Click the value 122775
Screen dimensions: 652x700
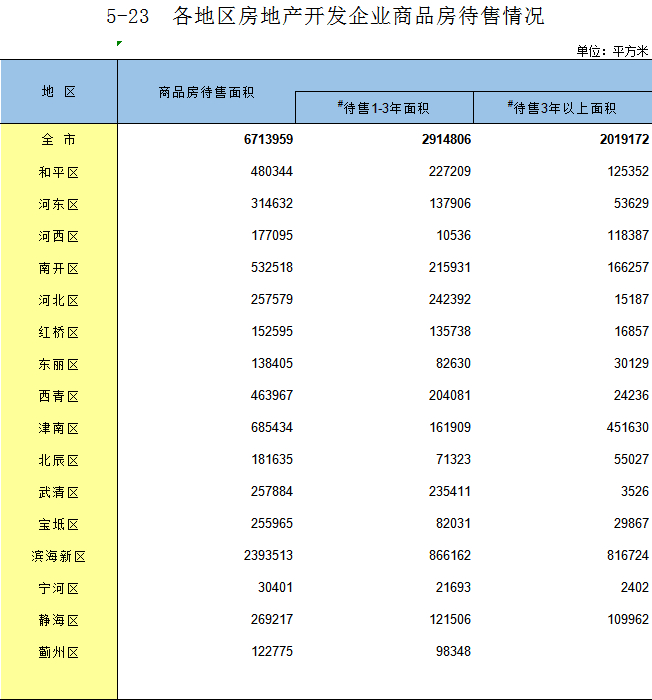272,652
